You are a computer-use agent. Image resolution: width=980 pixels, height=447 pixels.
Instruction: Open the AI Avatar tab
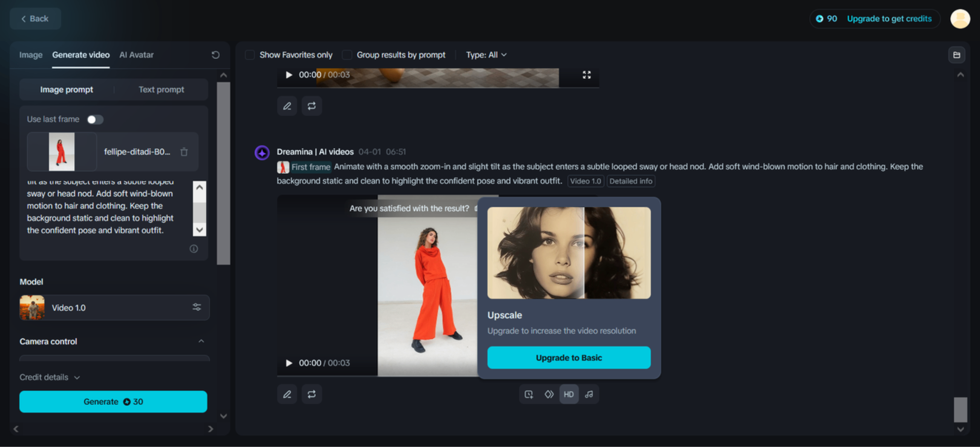[x=137, y=55]
